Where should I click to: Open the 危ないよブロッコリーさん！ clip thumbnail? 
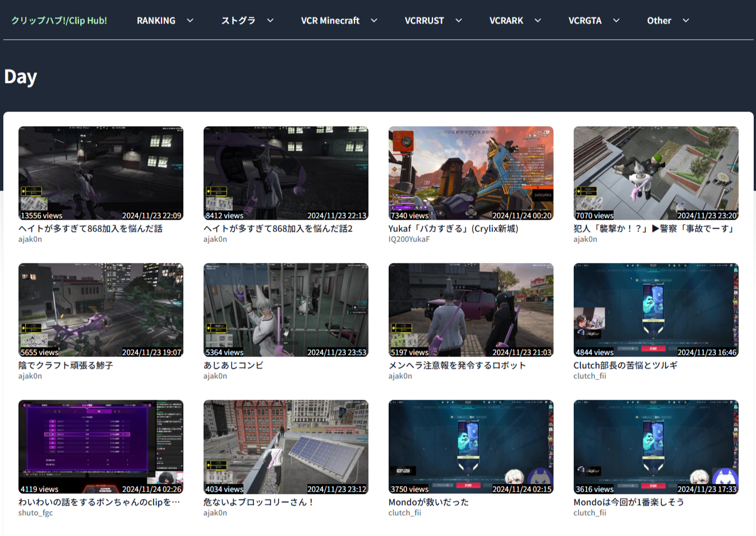click(286, 446)
